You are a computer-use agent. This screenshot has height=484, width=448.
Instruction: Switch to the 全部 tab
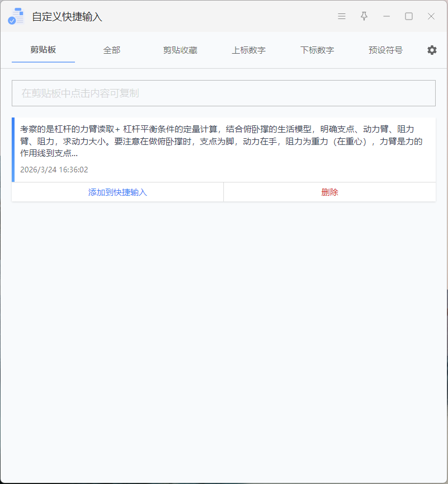(112, 50)
